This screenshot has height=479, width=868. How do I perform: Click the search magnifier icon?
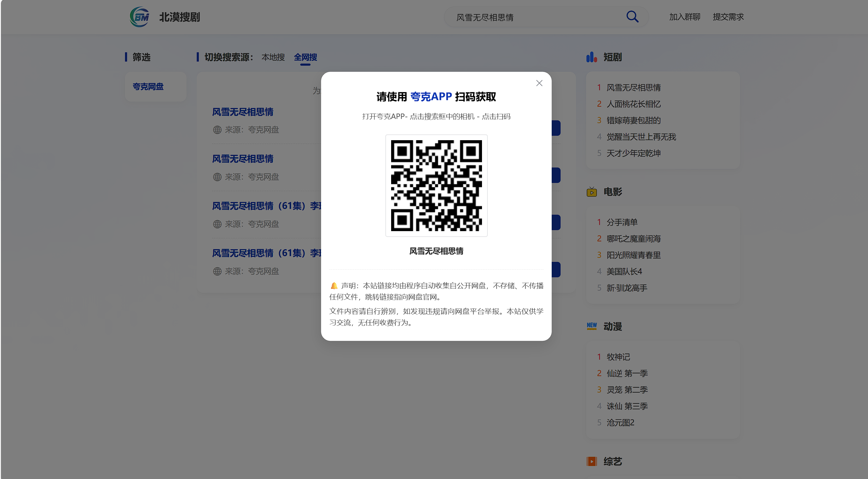point(632,17)
